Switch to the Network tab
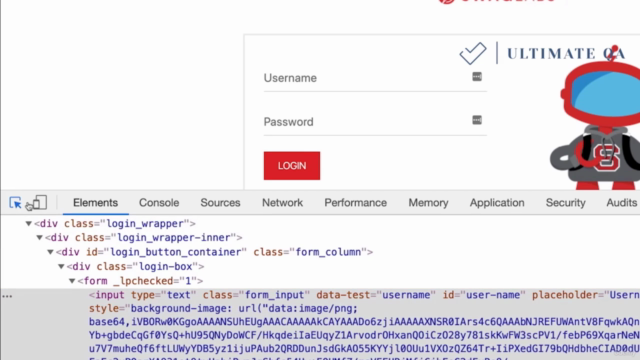The image size is (640, 360). click(282, 203)
